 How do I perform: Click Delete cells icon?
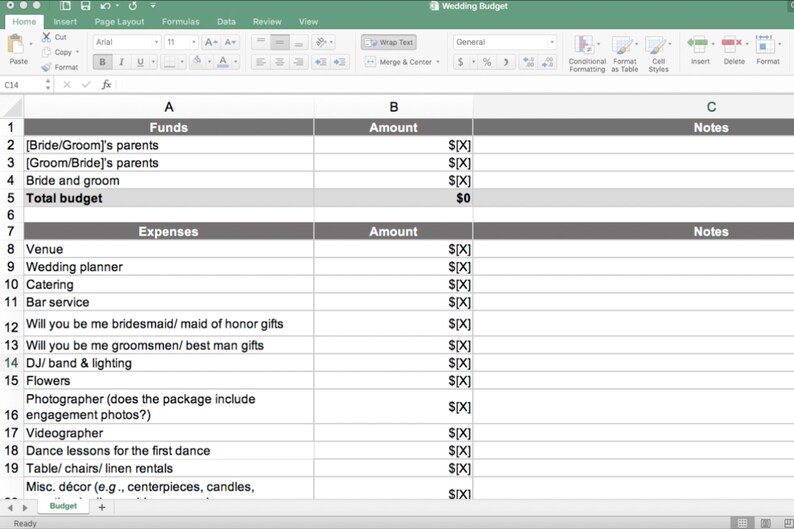(732, 45)
